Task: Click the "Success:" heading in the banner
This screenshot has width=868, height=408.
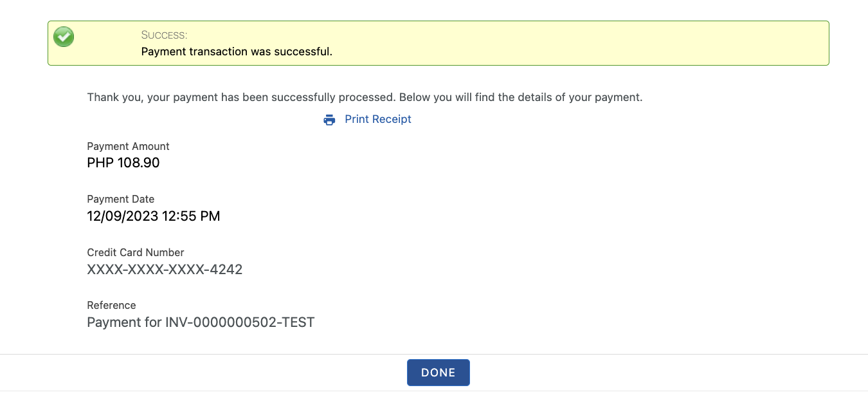Action: tap(164, 35)
